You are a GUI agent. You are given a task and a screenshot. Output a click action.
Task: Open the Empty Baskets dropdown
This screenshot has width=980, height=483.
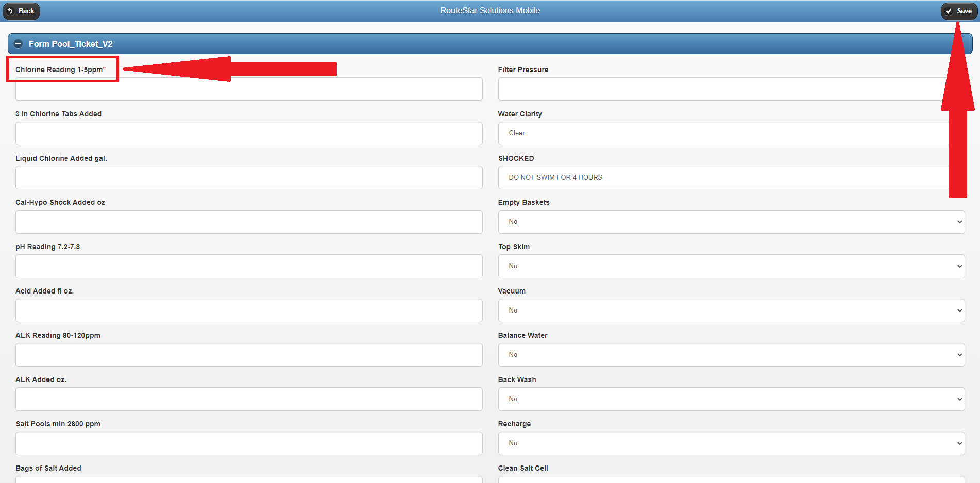click(731, 222)
